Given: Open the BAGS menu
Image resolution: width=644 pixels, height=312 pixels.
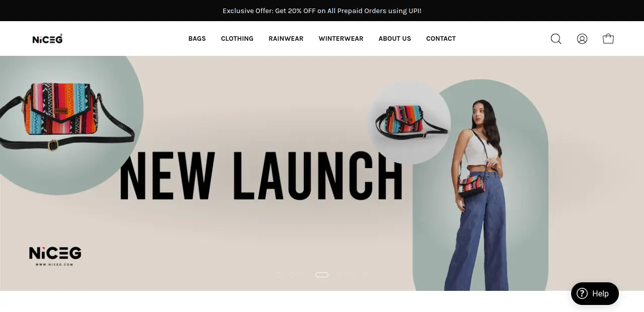Looking at the screenshot, I should click(x=197, y=39).
